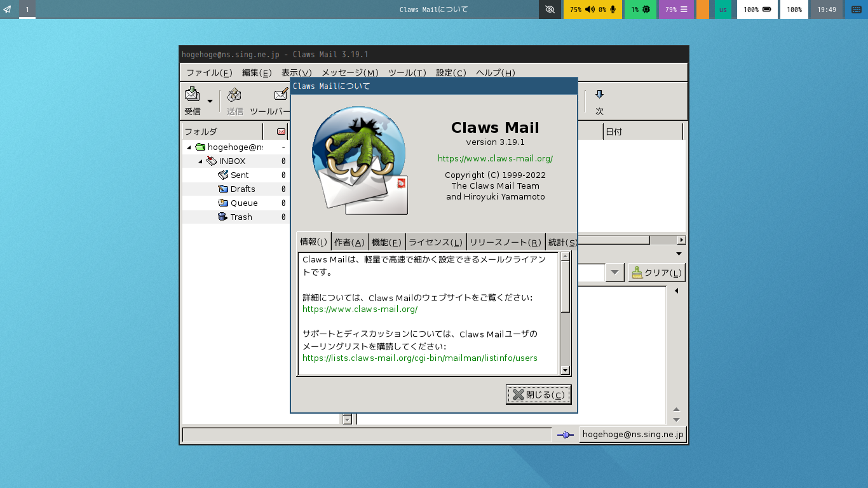The image size is (868, 488).
Task: Click the Queue folder icon
Action: click(x=223, y=203)
